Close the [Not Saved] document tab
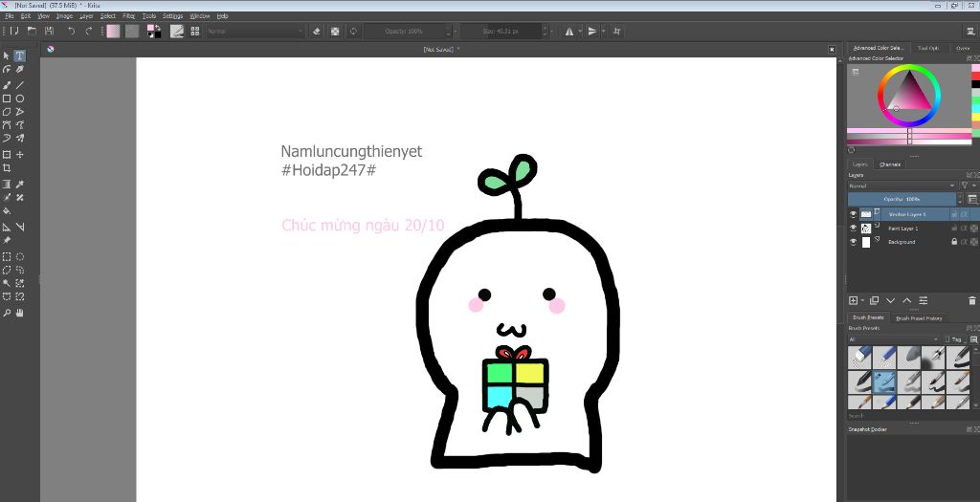 (x=832, y=50)
